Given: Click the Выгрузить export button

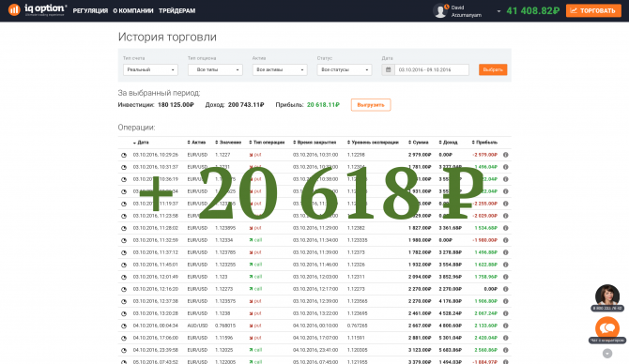Looking at the screenshot, I should [x=371, y=105].
